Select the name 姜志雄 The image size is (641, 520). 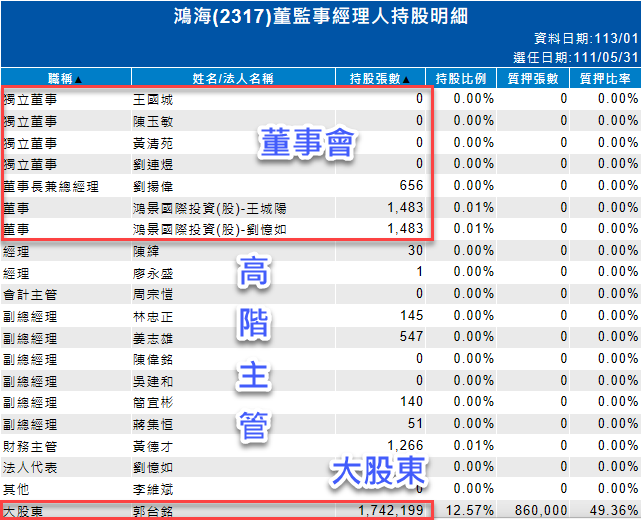point(153,338)
